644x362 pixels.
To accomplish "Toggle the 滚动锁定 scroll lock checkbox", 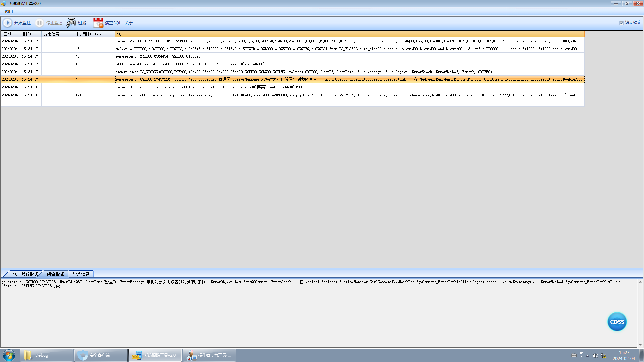I will (621, 23).
